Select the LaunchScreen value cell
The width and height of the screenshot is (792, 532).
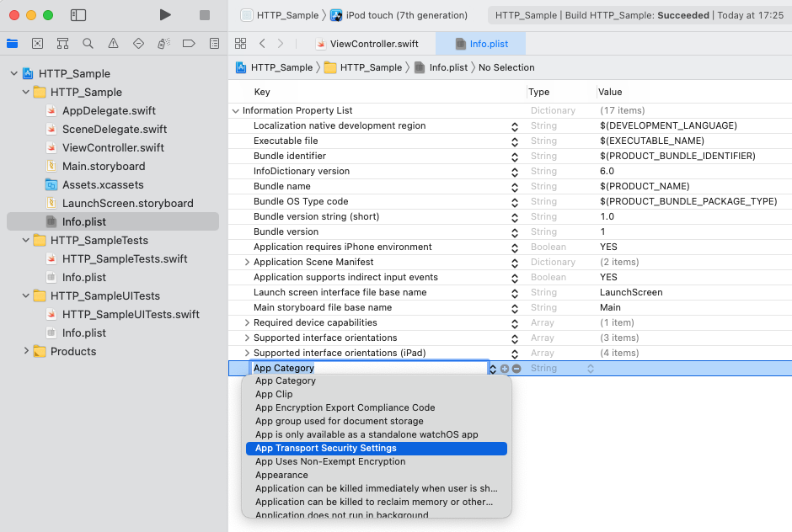[x=631, y=292]
